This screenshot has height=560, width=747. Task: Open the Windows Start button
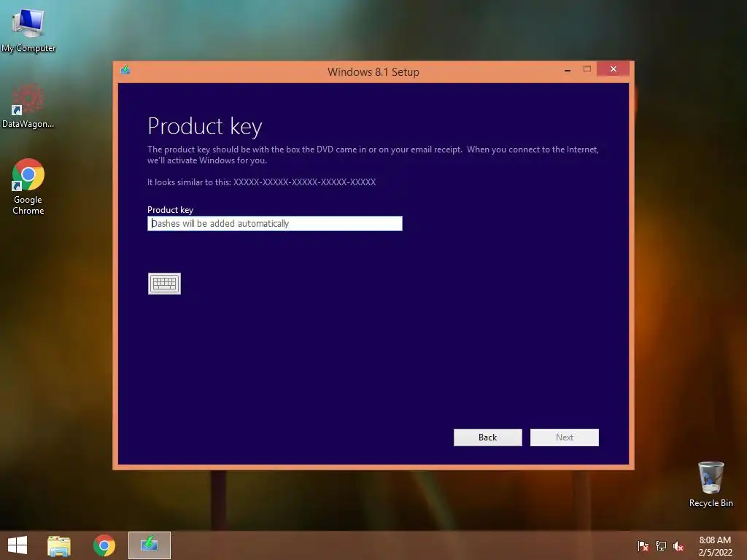[18, 545]
